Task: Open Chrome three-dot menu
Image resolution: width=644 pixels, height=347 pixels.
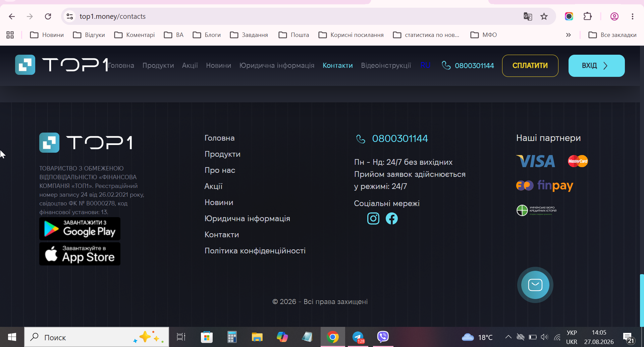Action: [633, 16]
